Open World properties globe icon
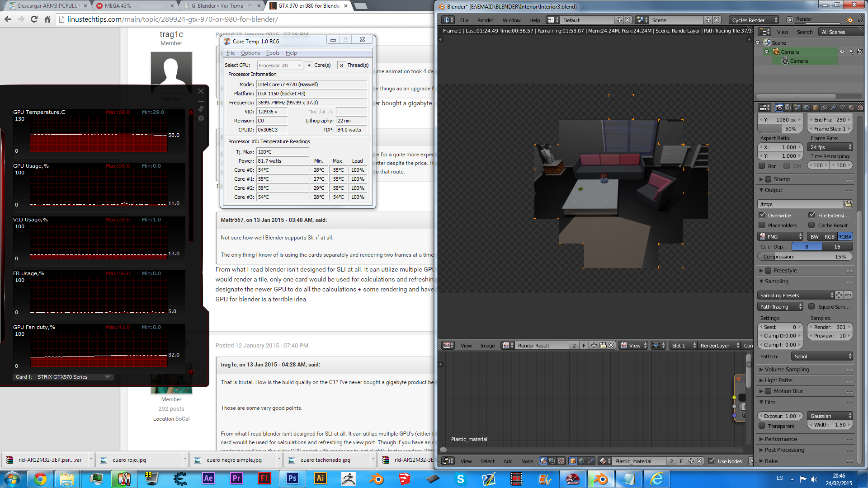Screen dimensions: 868x488 click(x=806, y=108)
